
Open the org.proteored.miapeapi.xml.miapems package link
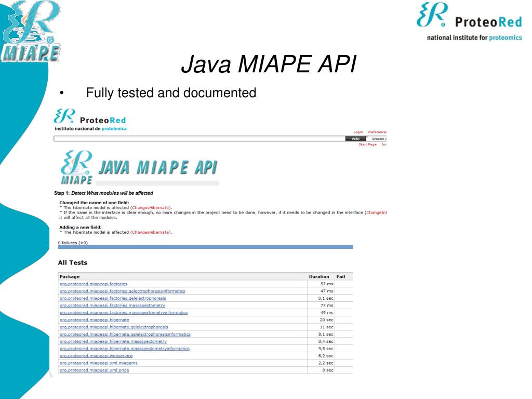[98, 363]
